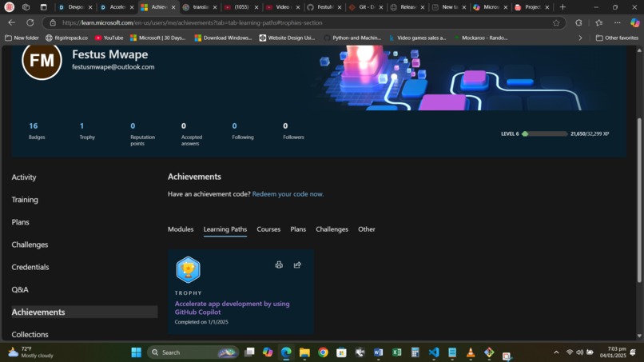View the 1 Trophy count
This screenshot has width=644, height=362.
86,131
